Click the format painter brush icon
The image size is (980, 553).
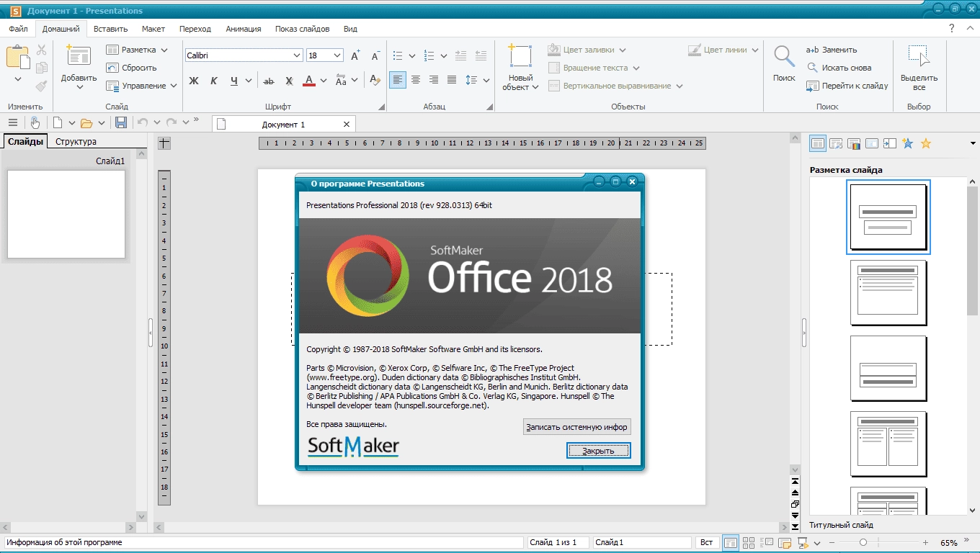coord(41,86)
